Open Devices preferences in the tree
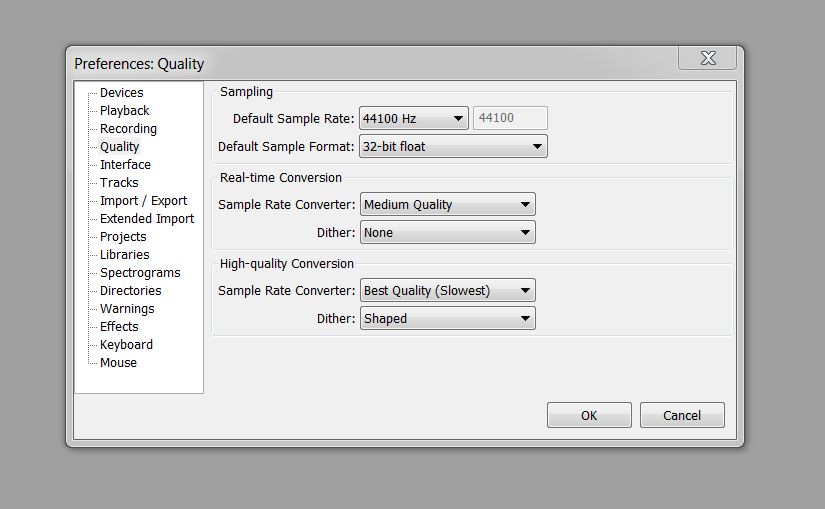The image size is (825, 509). click(x=122, y=93)
